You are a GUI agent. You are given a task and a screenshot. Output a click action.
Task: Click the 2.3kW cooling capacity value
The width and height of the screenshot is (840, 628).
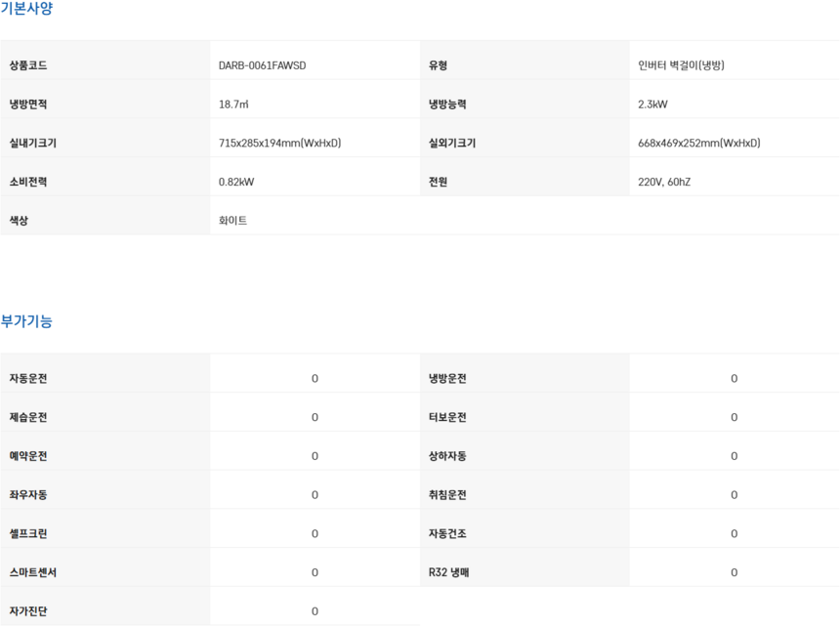(x=652, y=105)
